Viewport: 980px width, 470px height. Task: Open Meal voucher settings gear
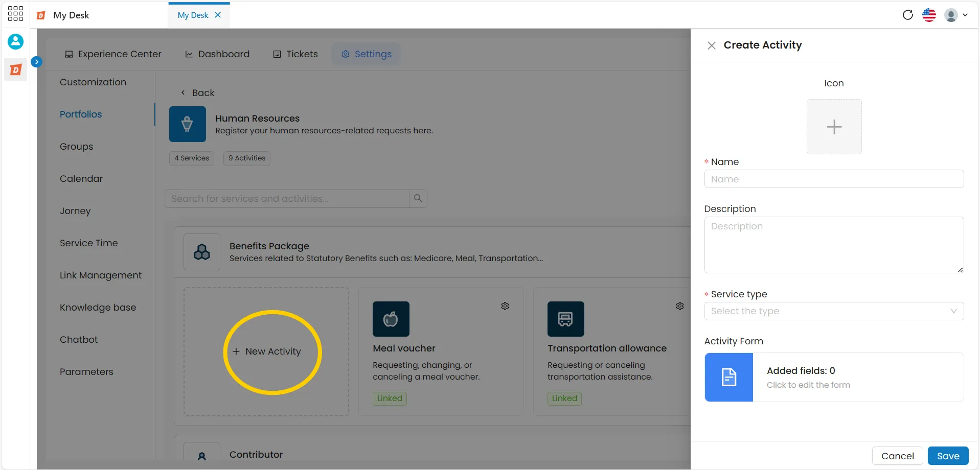tap(505, 306)
